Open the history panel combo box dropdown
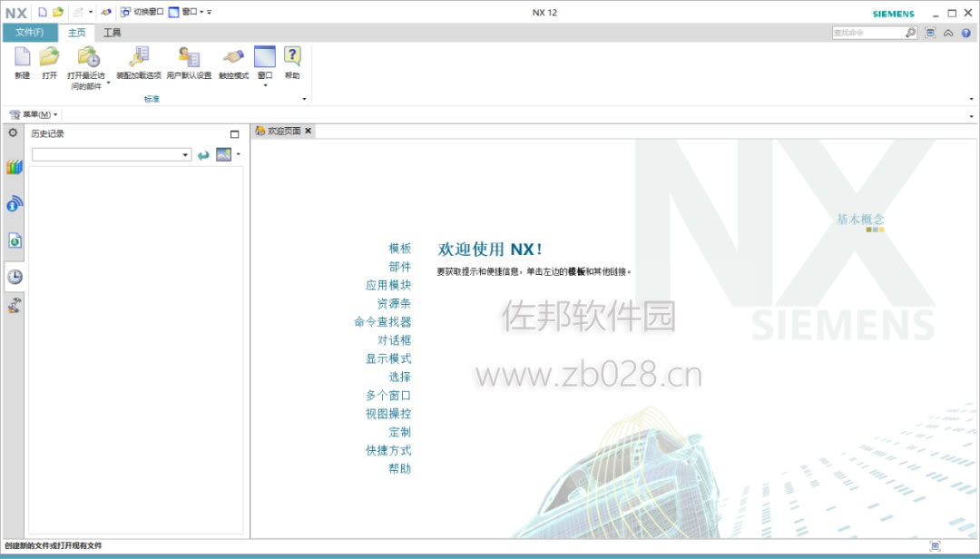This screenshot has width=980, height=559. point(186,154)
